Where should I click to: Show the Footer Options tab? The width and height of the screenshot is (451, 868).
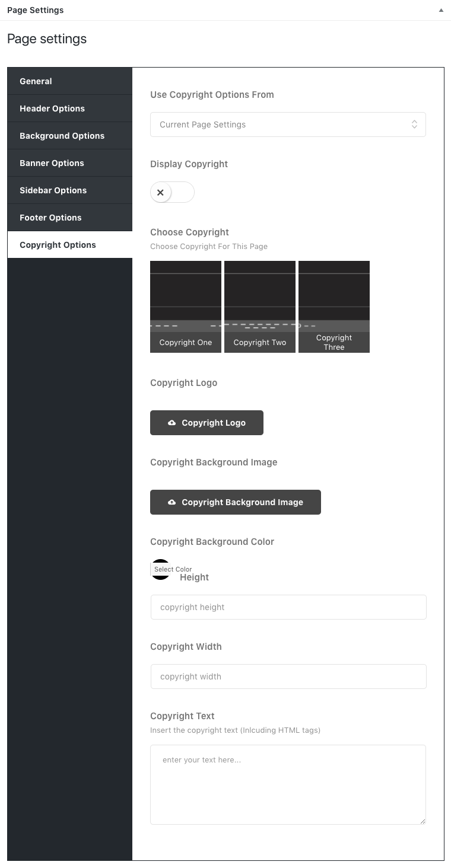point(69,218)
